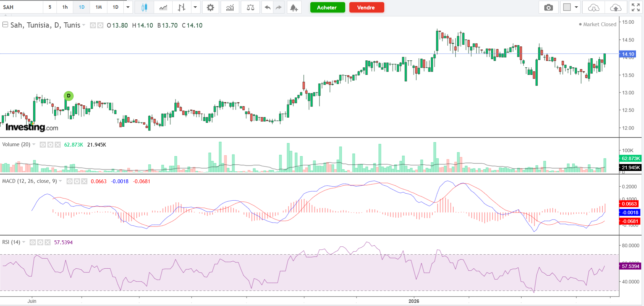Save chart layout to cloud
The image size is (644, 306).
[x=615, y=7]
